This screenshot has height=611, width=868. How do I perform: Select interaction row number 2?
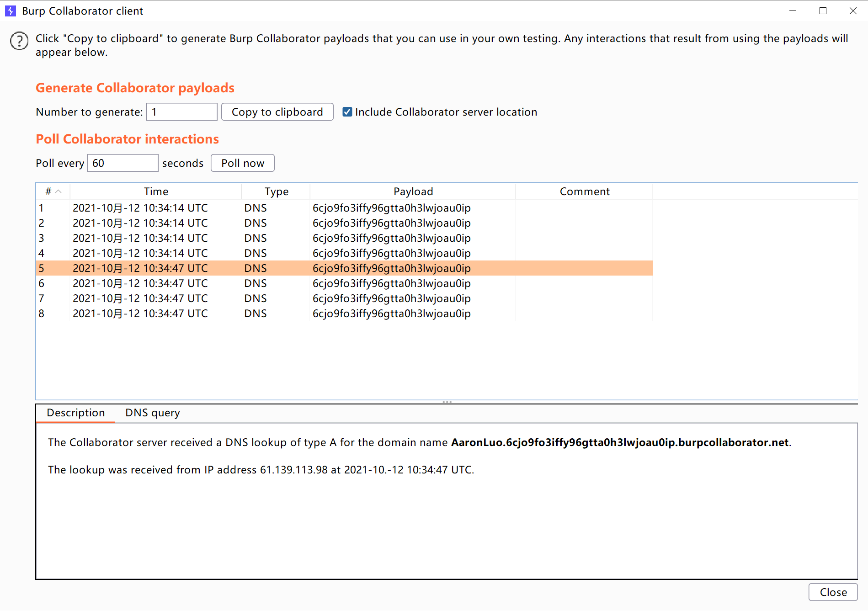345,223
